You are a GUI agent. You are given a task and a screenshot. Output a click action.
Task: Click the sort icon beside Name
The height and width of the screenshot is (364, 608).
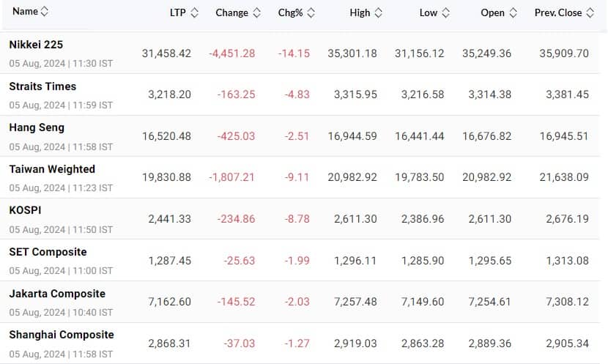45,12
